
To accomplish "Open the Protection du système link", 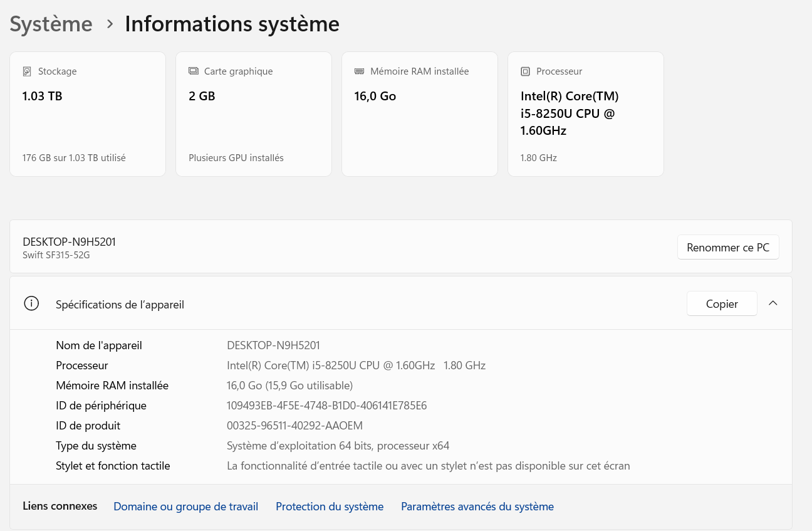I will (330, 507).
